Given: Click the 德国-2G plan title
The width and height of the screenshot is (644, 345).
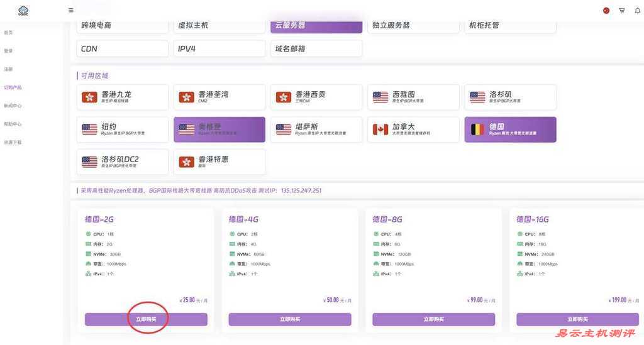Looking at the screenshot, I should tap(99, 219).
